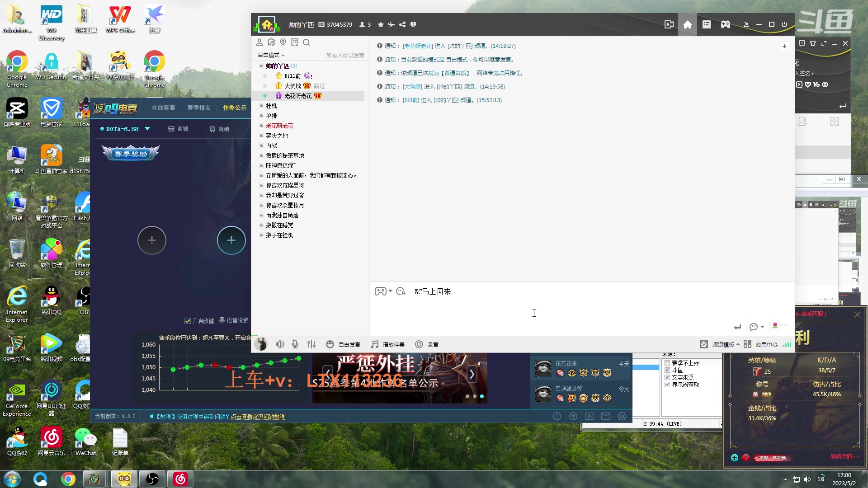Click the font style icon in chat input

pos(401,291)
